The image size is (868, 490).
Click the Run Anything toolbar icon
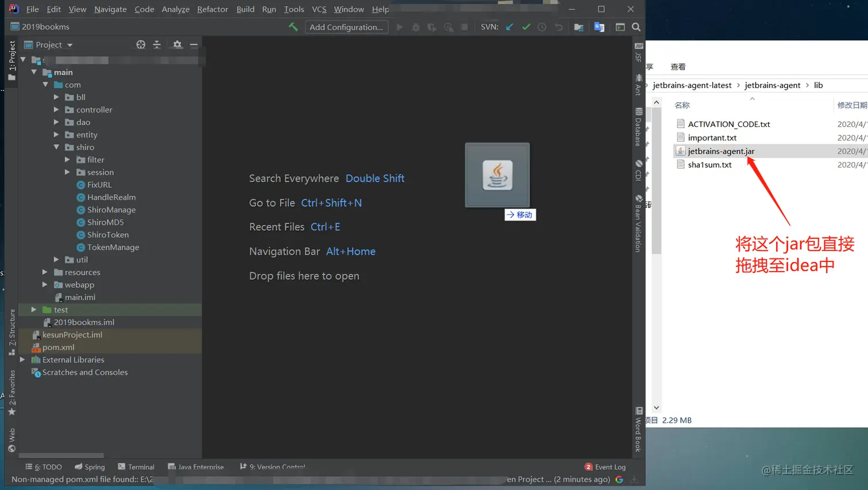tap(620, 27)
